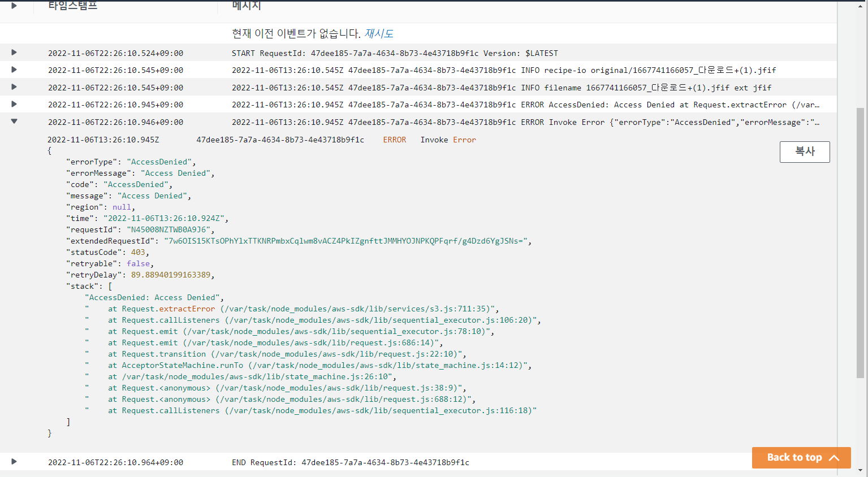This screenshot has width=868, height=477.
Task: Click the retryable false value
Action: 139,263
